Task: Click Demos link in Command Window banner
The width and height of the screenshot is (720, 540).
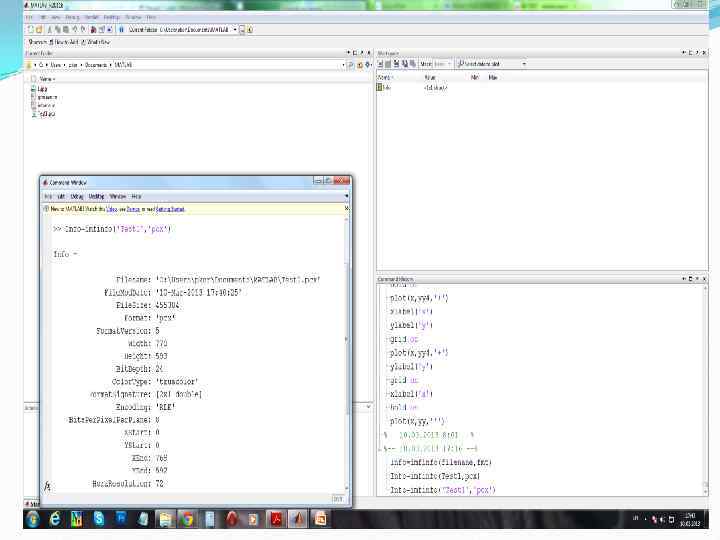Action: click(133, 209)
